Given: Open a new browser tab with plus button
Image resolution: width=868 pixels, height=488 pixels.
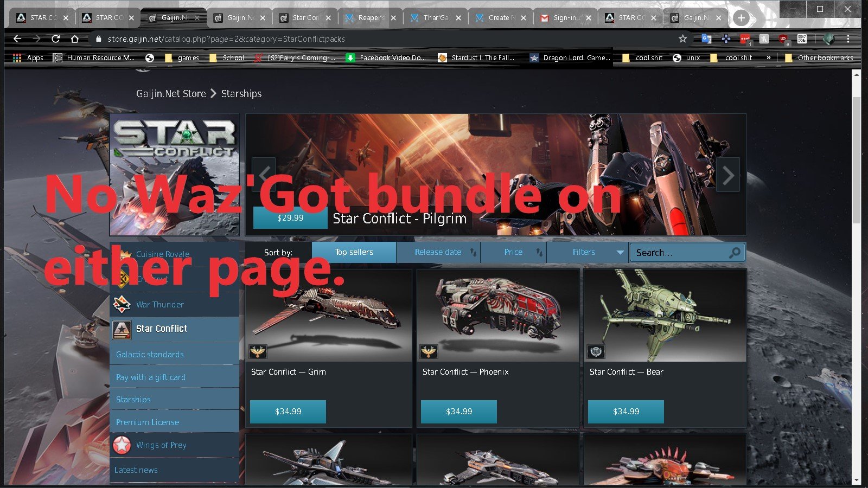Looking at the screenshot, I should tap(741, 18).
